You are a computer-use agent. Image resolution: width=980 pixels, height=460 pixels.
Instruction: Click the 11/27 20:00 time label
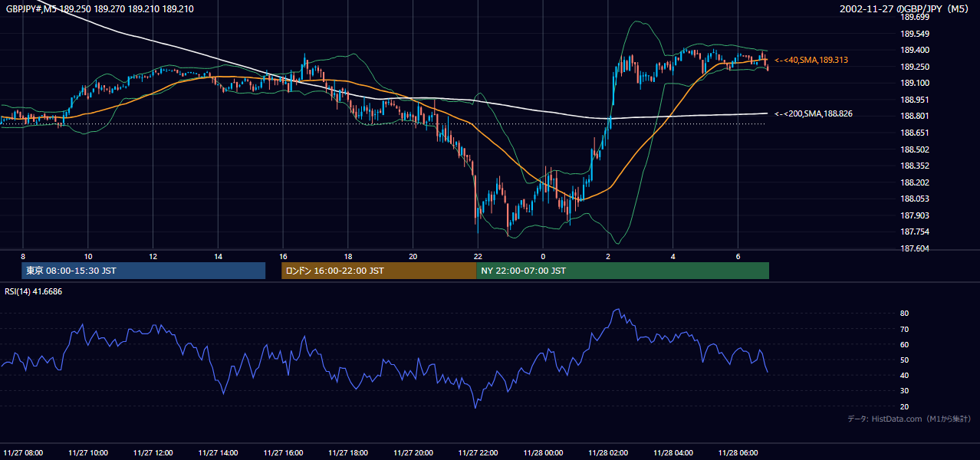pyautogui.click(x=414, y=452)
